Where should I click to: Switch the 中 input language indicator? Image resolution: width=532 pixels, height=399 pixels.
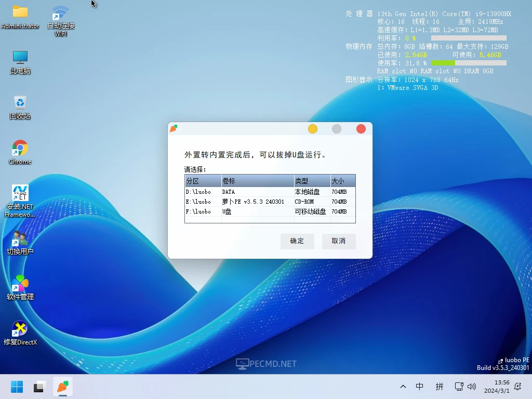(x=420, y=387)
